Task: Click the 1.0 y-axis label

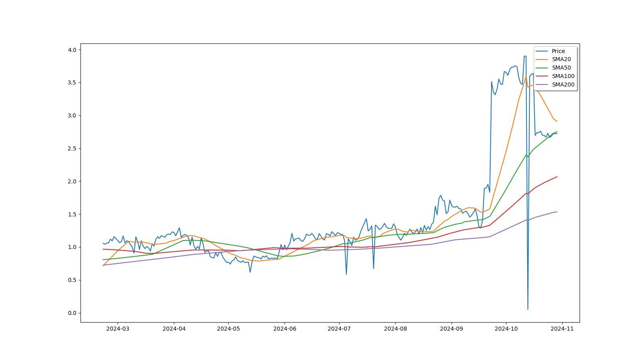Action: 72,247
